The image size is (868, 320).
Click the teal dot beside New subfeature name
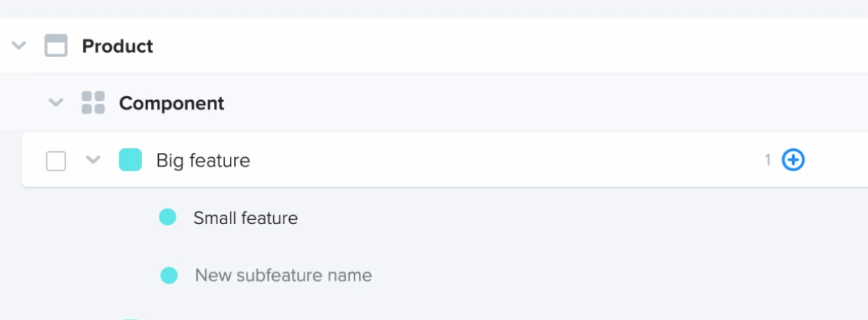click(169, 275)
